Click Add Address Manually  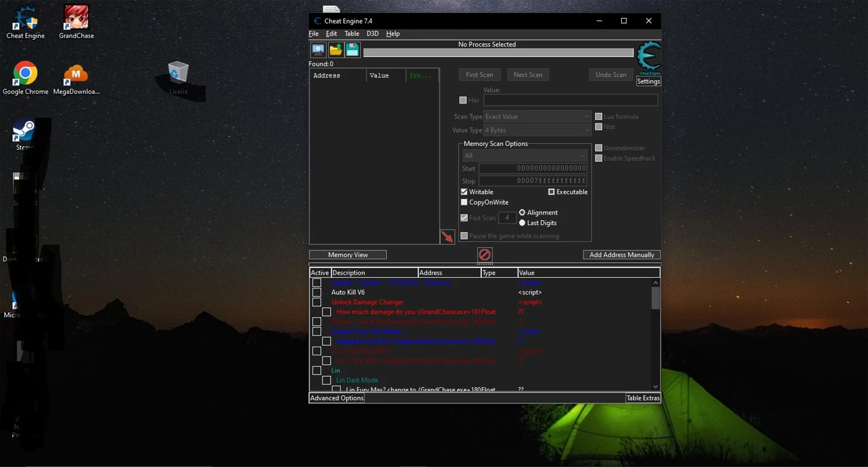[622, 255]
